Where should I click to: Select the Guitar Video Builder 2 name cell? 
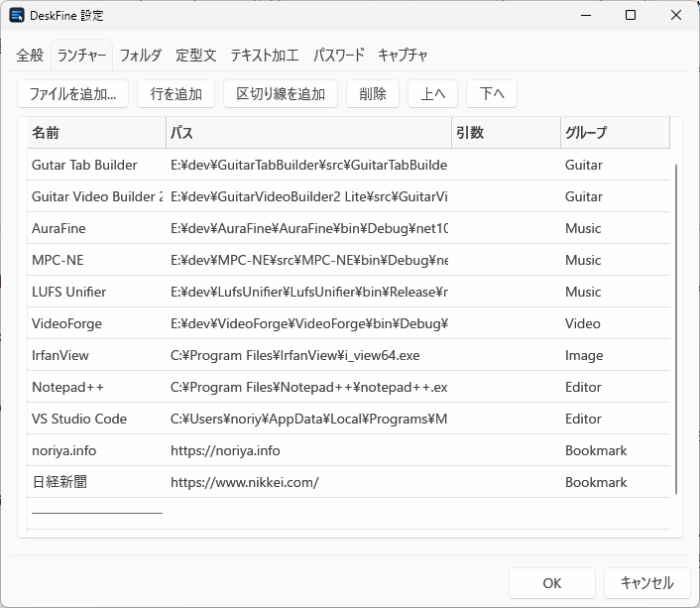(96, 196)
